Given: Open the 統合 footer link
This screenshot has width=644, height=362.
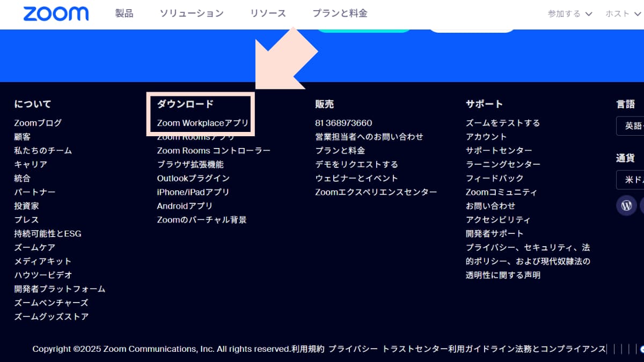Looking at the screenshot, I should (x=23, y=178).
